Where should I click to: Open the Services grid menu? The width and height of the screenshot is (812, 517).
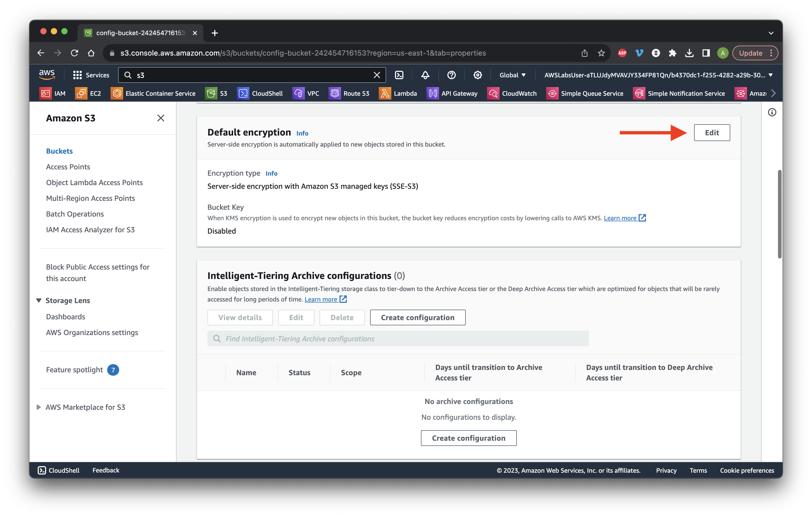(91, 75)
